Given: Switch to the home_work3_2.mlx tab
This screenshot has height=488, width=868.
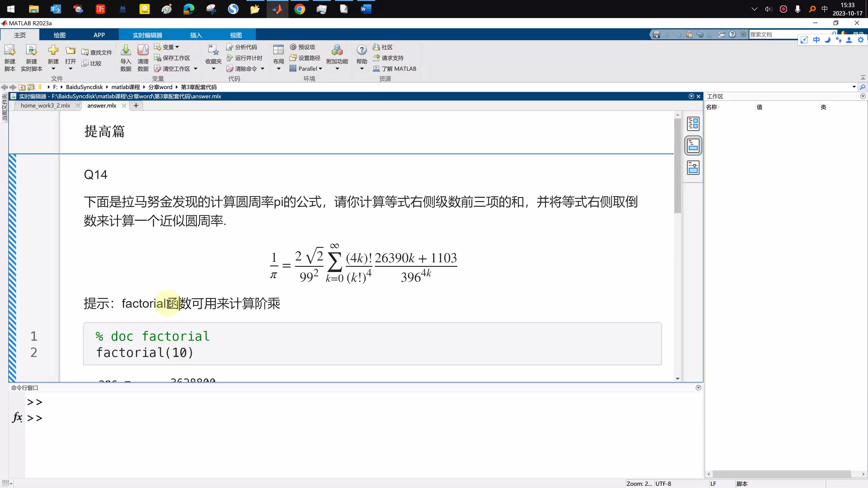Looking at the screenshot, I should [x=45, y=106].
